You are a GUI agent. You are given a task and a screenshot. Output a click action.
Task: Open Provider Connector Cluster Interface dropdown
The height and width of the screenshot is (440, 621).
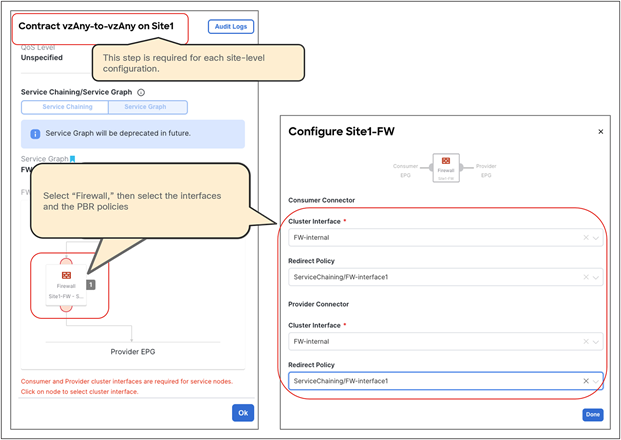tap(446, 341)
